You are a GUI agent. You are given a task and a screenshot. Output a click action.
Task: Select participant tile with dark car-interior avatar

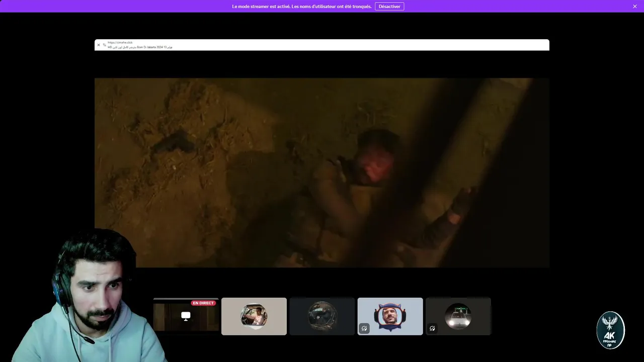point(322,316)
